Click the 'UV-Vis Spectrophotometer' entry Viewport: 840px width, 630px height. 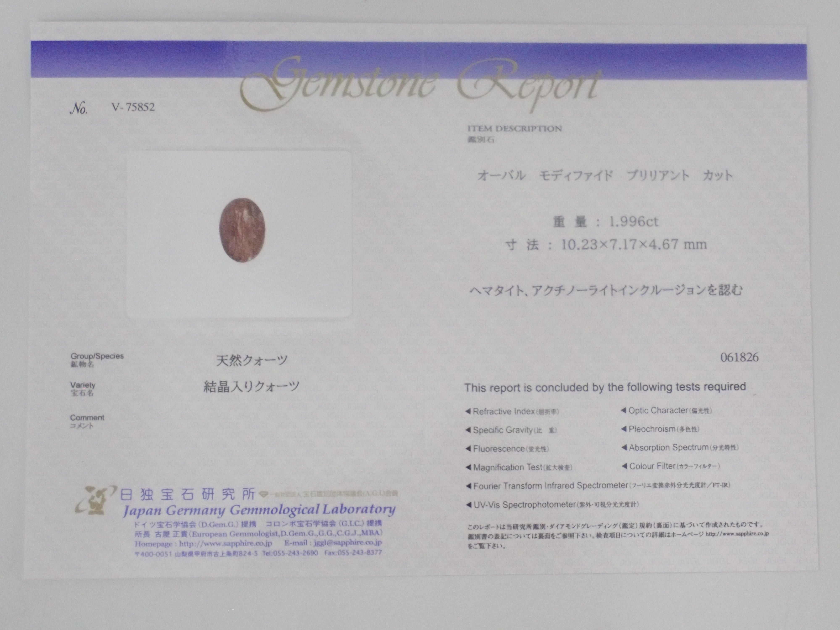click(553, 505)
